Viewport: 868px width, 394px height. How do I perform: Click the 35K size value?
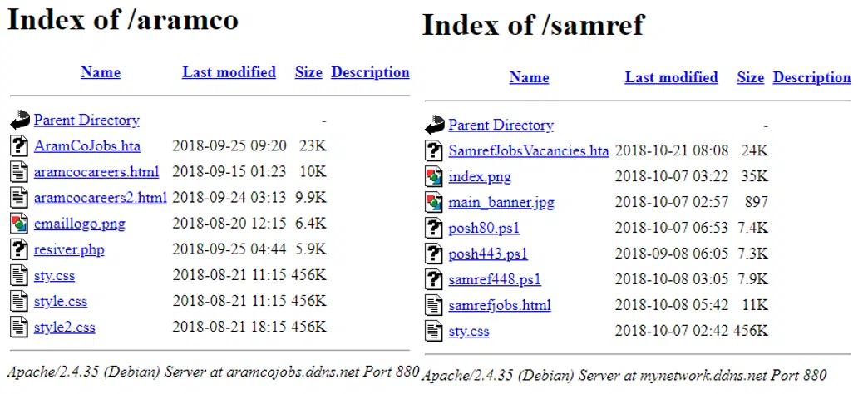pos(755,176)
